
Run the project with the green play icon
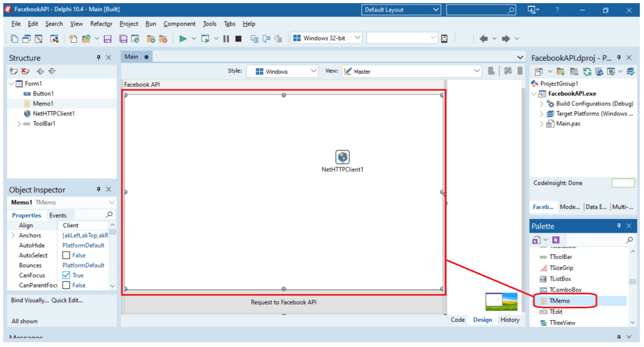point(183,38)
